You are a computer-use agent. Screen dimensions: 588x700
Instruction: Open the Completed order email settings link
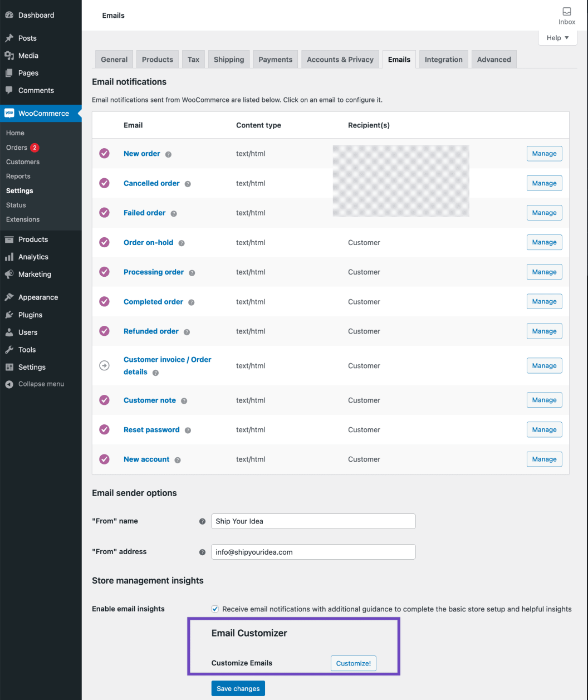(x=153, y=301)
